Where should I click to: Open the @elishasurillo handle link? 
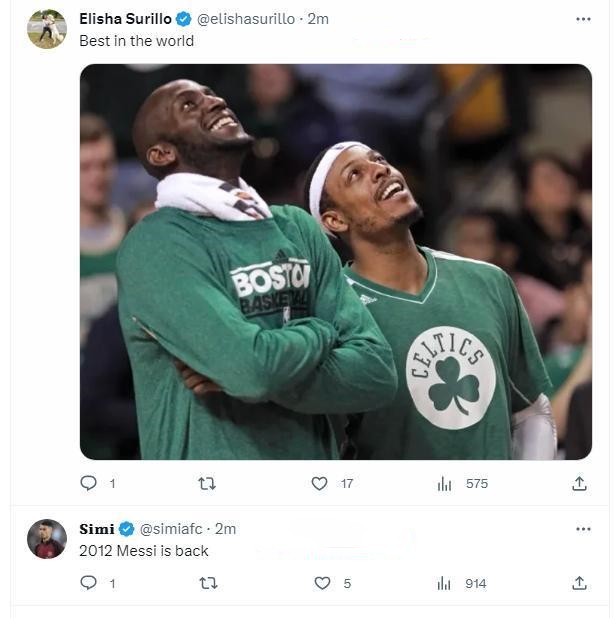246,19
